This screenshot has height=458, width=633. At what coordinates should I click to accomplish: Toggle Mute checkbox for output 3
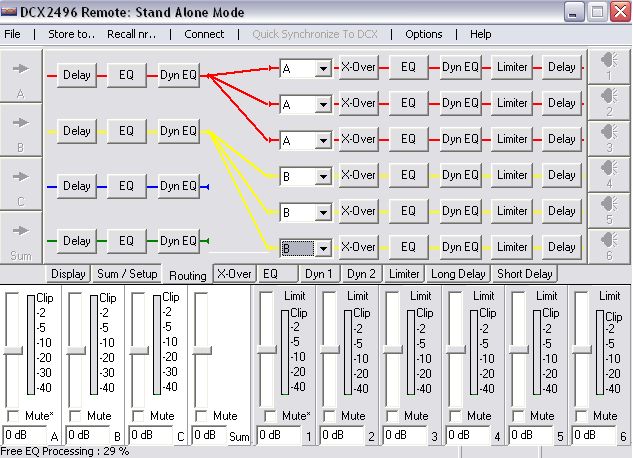coord(393,416)
